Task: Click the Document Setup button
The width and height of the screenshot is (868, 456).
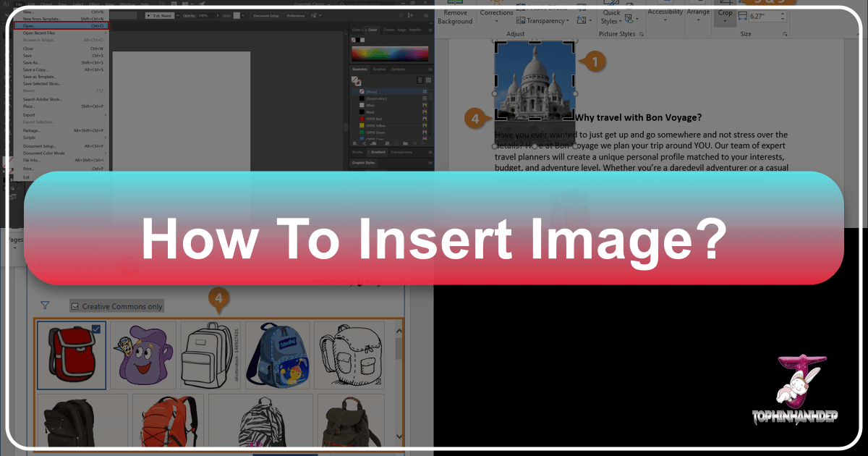Action: [266, 14]
